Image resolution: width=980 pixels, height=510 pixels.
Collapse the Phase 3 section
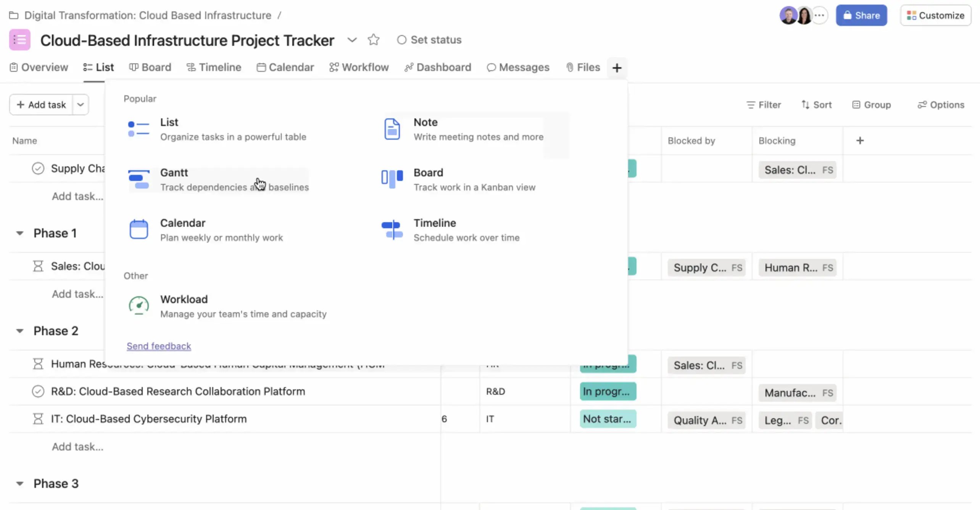20,484
